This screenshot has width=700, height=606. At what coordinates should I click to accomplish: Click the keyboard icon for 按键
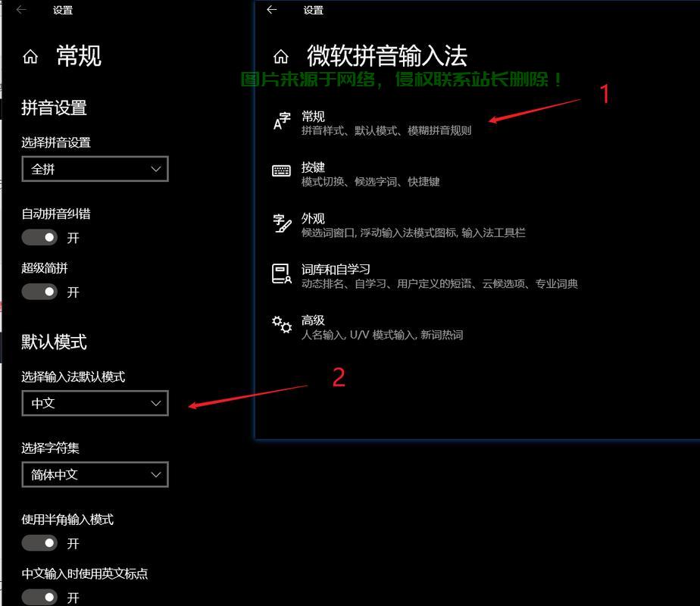tap(281, 170)
